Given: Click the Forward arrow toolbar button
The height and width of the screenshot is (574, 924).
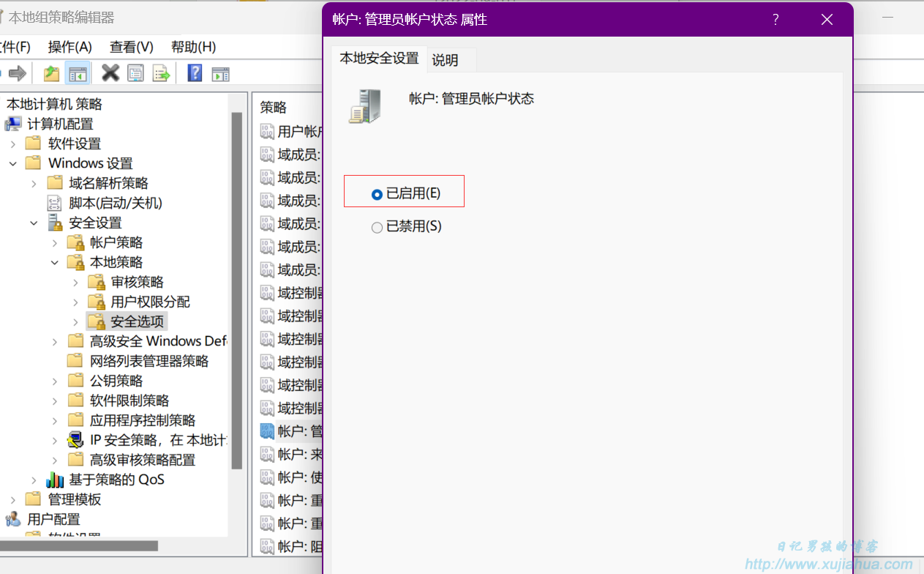Looking at the screenshot, I should click(18, 73).
